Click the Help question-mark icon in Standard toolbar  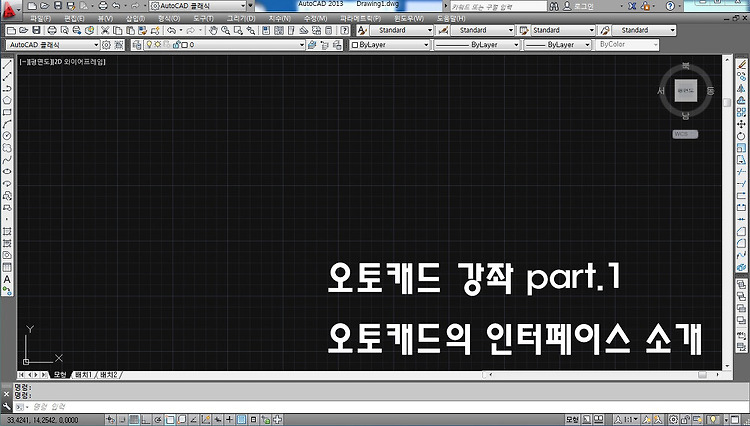(x=344, y=30)
